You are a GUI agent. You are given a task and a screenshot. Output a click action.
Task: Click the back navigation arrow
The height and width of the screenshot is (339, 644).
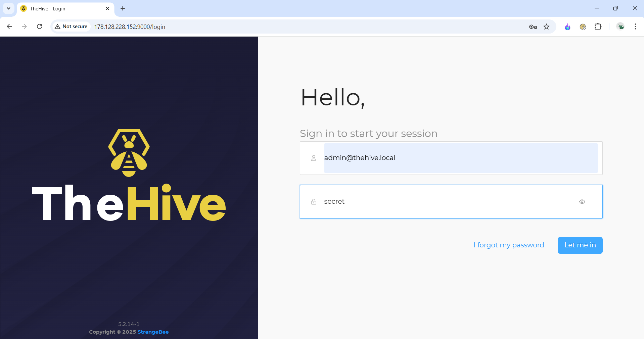coord(9,27)
